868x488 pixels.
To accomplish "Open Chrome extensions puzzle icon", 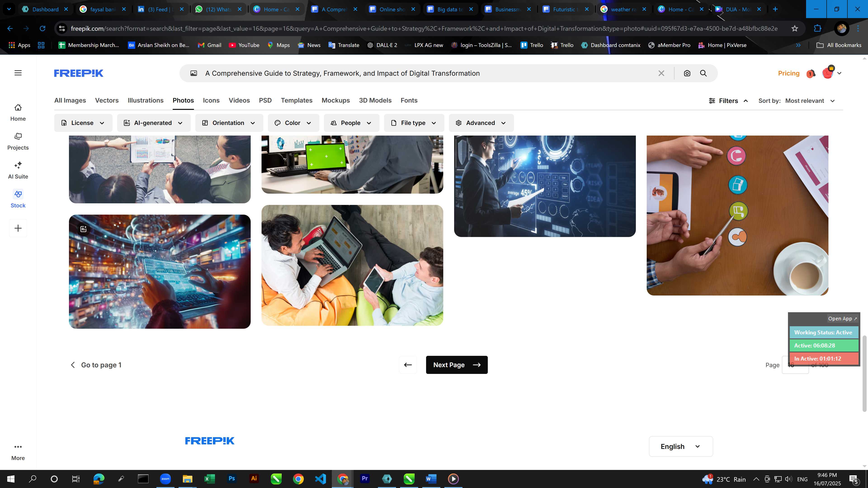I will 817,29.
